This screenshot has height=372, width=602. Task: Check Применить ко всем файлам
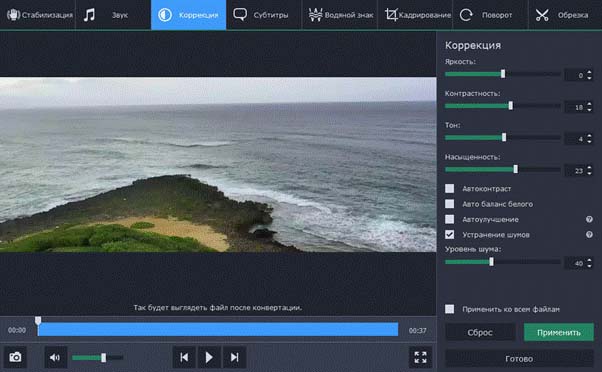pos(450,309)
